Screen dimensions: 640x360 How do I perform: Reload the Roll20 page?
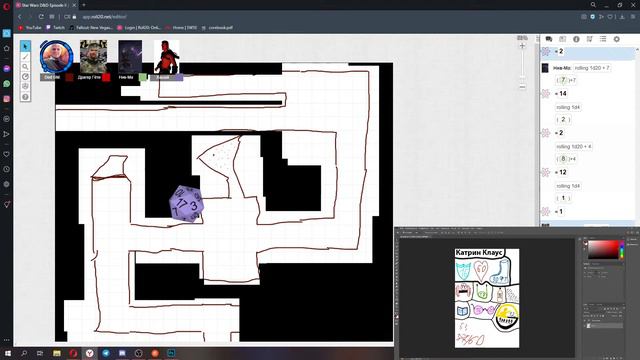click(41, 17)
